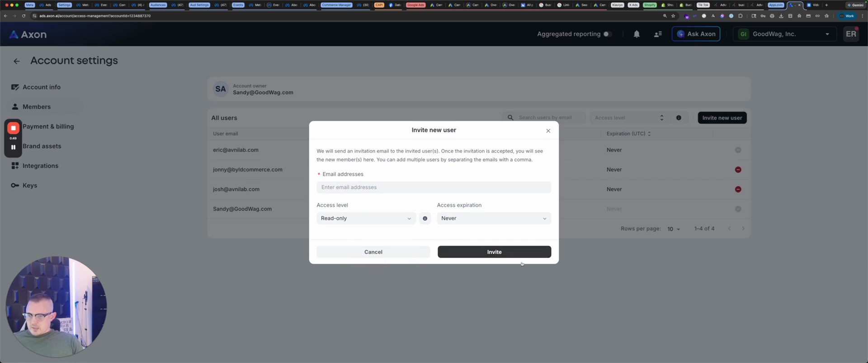The width and height of the screenshot is (868, 363).
Task: Click the Search users by email field
Action: click(x=544, y=118)
